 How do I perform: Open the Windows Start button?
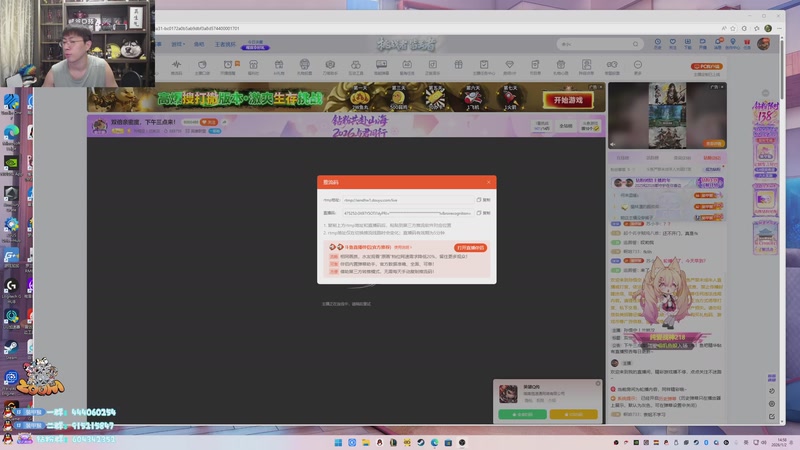click(x=338, y=442)
